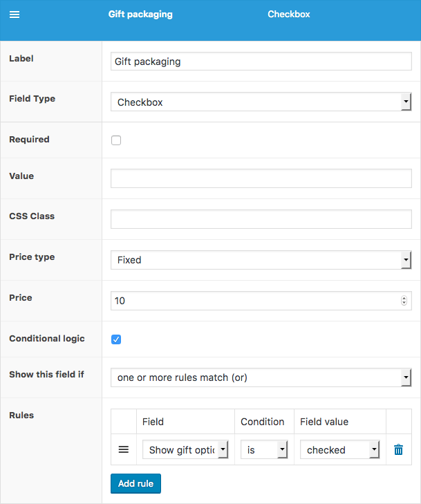
Task: Click into the Label text field
Action: (x=261, y=62)
